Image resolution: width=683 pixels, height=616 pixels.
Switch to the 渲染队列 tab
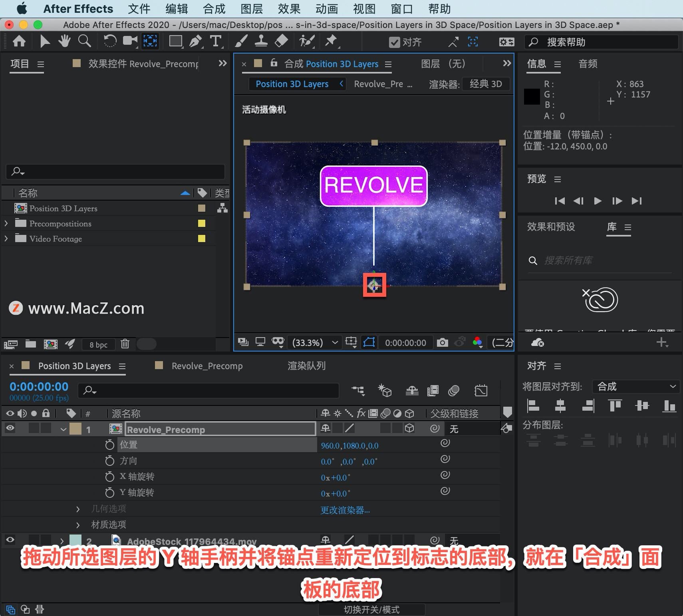307,366
